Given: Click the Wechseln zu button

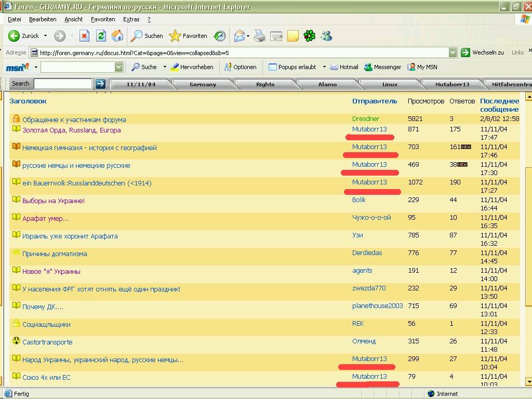Looking at the screenshot, I should tap(483, 52).
